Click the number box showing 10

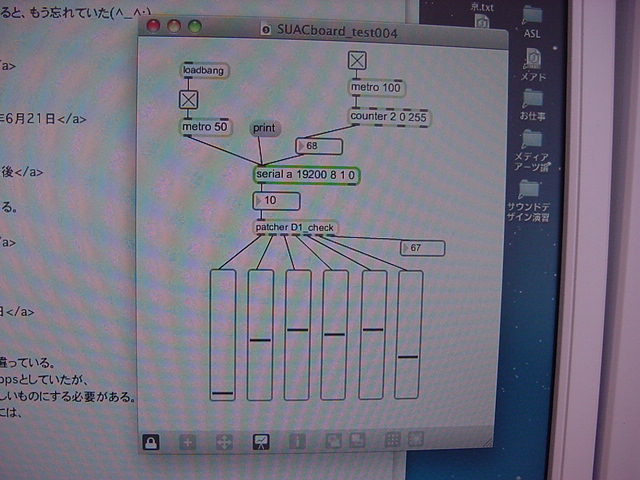tap(276, 201)
